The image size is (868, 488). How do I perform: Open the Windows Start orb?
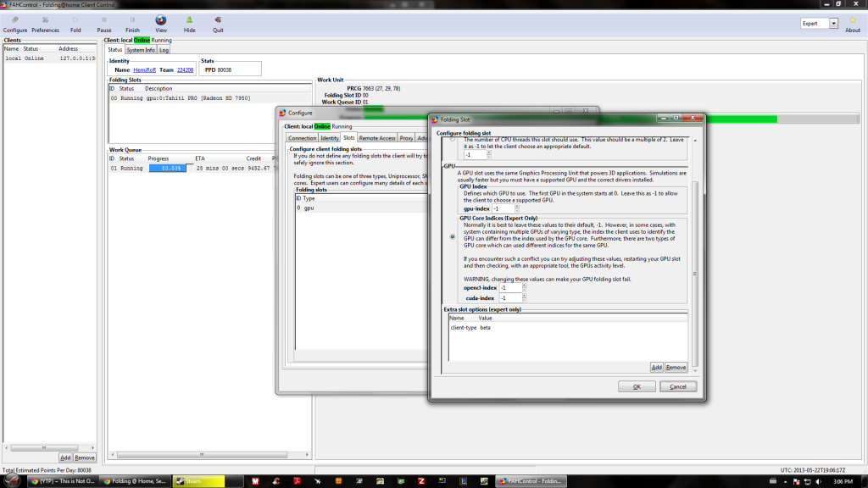[x=12, y=481]
